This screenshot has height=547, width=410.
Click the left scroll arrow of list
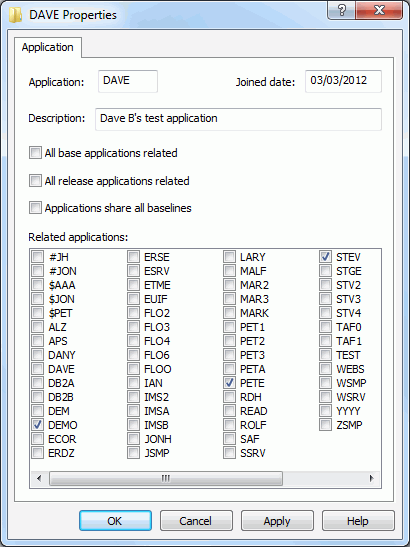click(x=39, y=478)
